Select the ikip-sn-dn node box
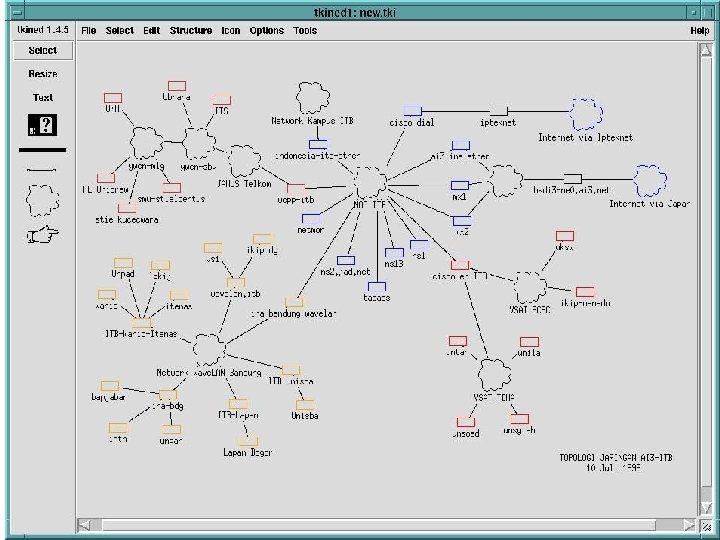Screen dimensions: 720x540 [585, 292]
